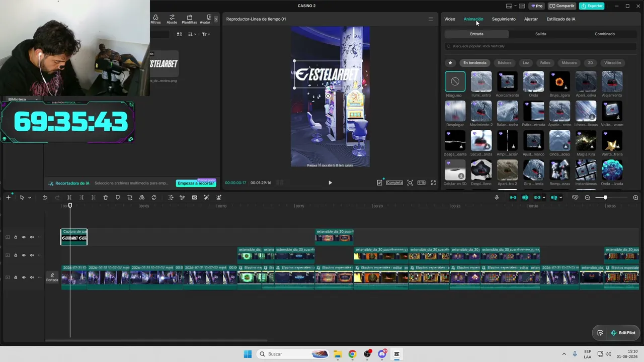The width and height of the screenshot is (644, 362).
Task: Apply the Acercamiento animation thumbnail
Action: [507, 82]
